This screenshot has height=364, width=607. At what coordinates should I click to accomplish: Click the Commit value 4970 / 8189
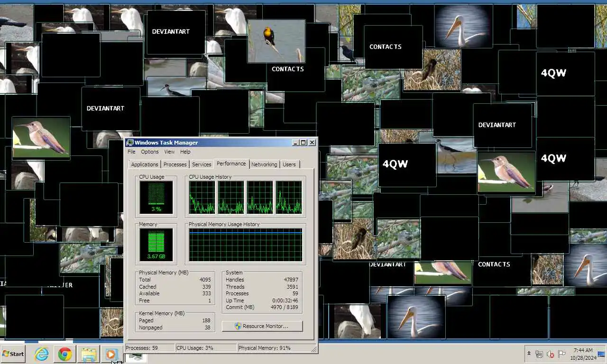(284, 307)
